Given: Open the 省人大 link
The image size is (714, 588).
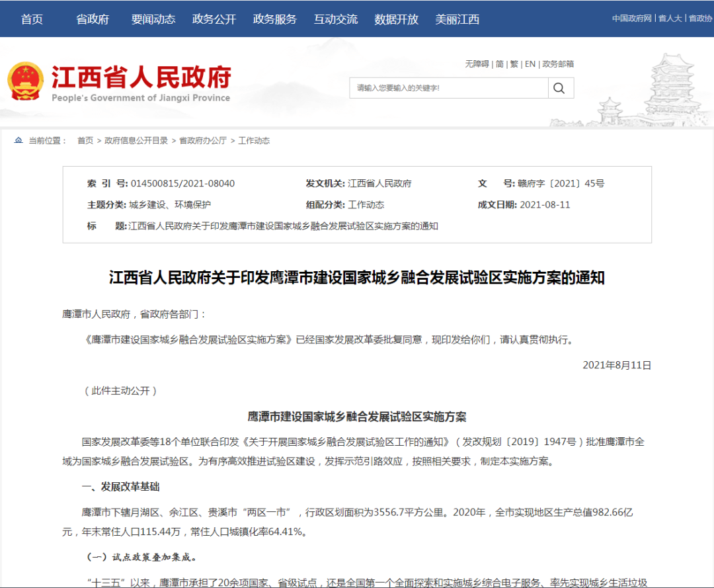Looking at the screenshot, I should click(670, 19).
